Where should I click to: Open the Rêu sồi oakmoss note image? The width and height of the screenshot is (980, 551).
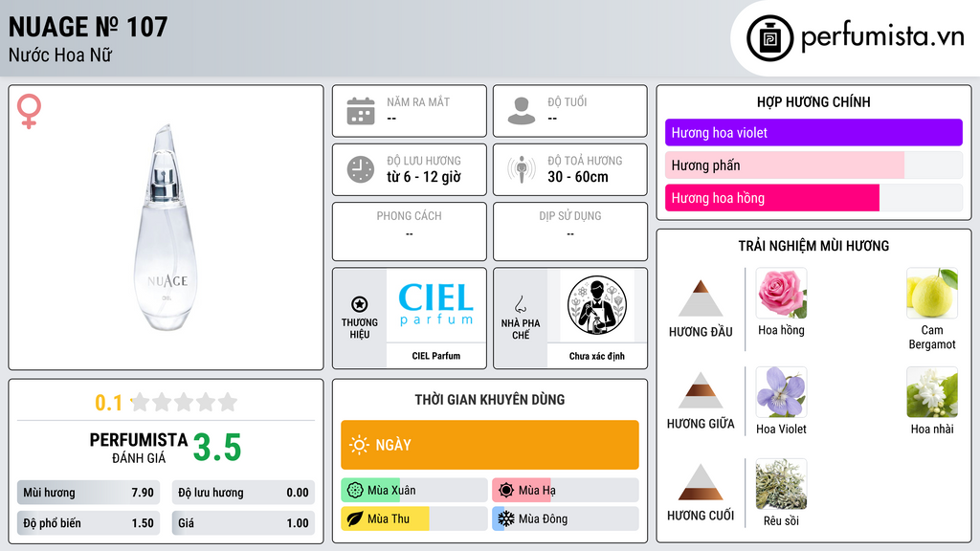tap(781, 484)
